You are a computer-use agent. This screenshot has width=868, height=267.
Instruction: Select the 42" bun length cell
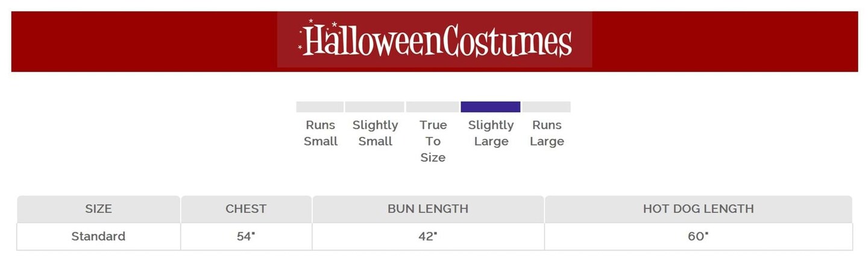(x=427, y=236)
